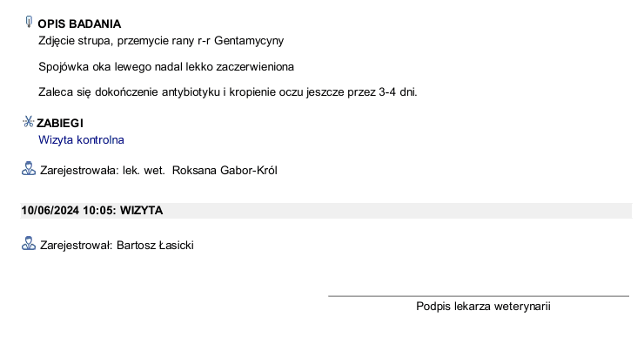Image resolution: width=644 pixels, height=358 pixels.
Task: Click the word Gentamycyny
Action: (x=249, y=41)
